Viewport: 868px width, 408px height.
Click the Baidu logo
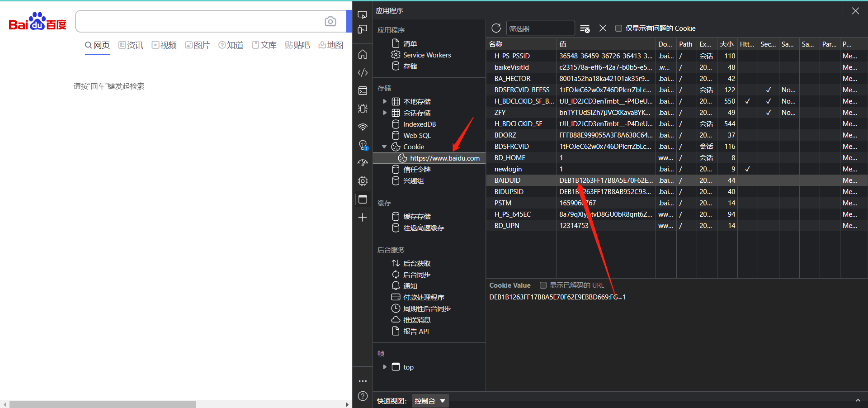(x=38, y=21)
